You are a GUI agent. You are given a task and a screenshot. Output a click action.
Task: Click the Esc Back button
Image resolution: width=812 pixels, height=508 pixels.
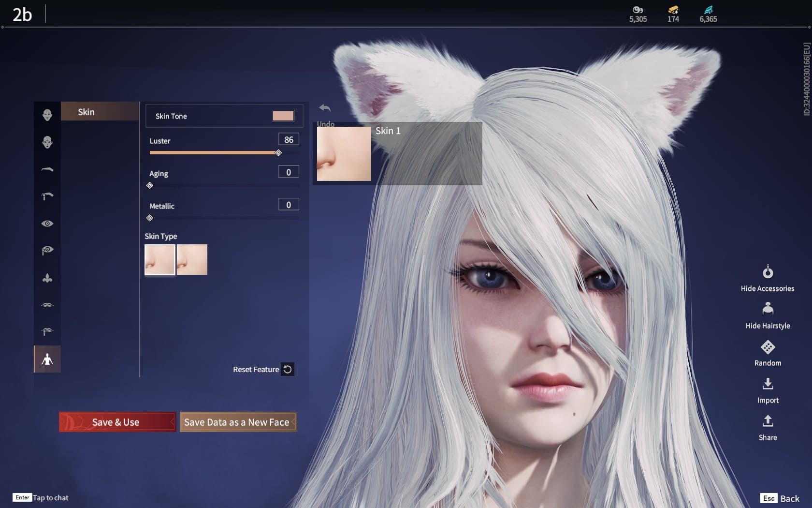(780, 498)
